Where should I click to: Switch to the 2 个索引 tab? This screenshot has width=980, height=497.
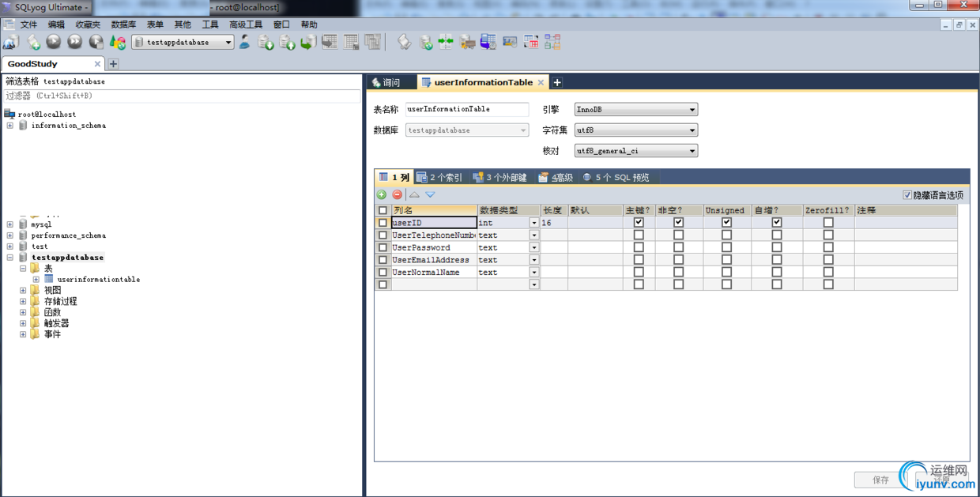point(439,178)
